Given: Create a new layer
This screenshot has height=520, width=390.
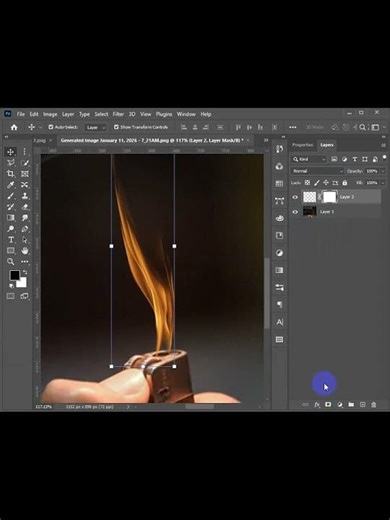Looking at the screenshot, I should (x=362, y=405).
